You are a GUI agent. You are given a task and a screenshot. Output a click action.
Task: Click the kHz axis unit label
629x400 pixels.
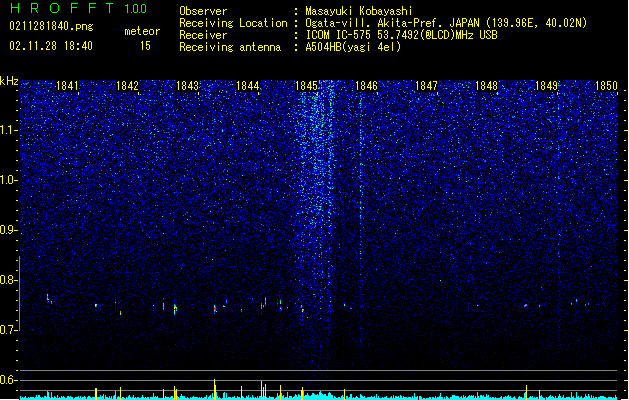[9, 81]
